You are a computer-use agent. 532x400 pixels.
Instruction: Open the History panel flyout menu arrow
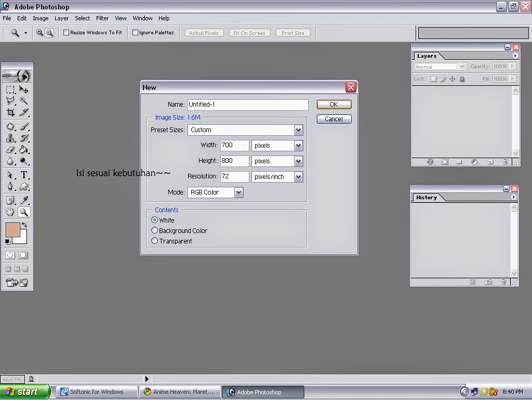[514, 197]
